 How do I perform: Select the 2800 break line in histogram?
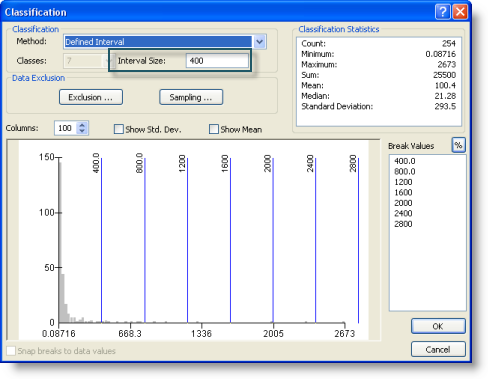coord(358,240)
